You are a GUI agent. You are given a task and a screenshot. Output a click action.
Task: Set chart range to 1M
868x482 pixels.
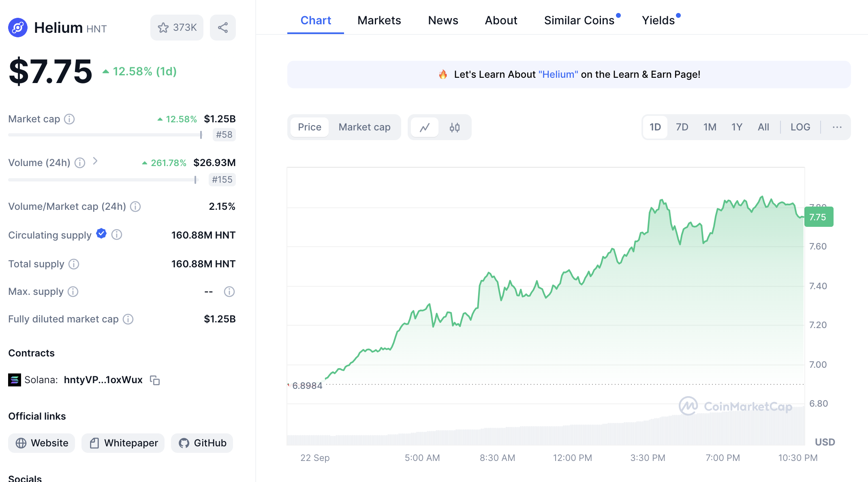(710, 127)
